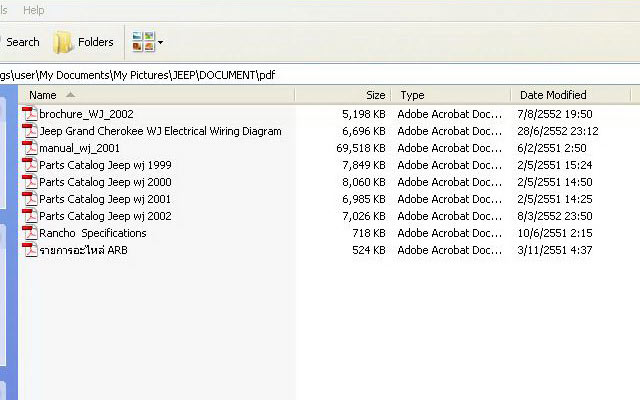Click PDF icon for Parts Catalog Jeep wj 2000
The width and height of the screenshot is (640, 400).
(30, 182)
